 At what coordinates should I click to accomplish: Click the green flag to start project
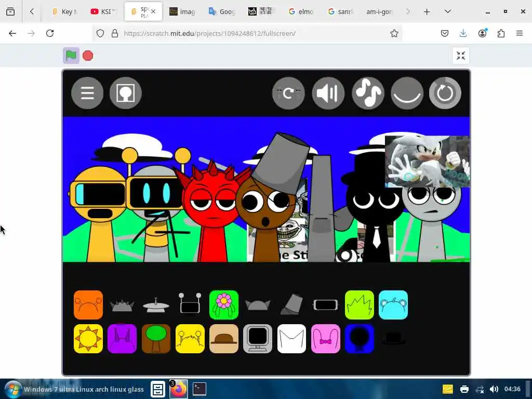[71, 55]
